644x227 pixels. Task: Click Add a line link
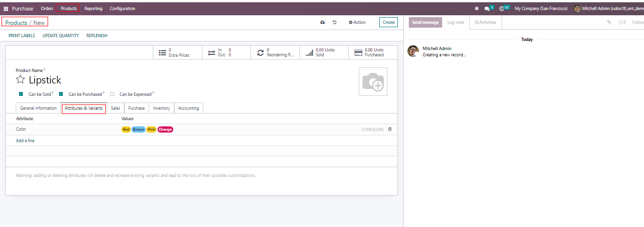pyautogui.click(x=25, y=141)
